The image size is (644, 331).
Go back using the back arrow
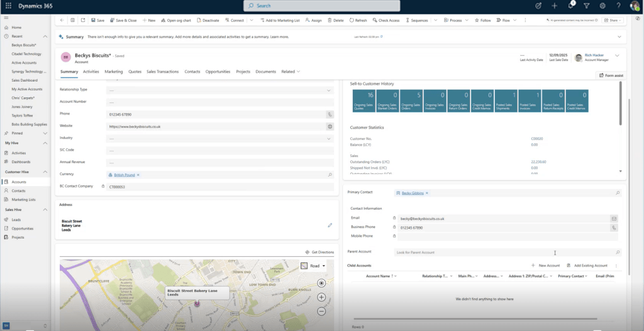62,20
